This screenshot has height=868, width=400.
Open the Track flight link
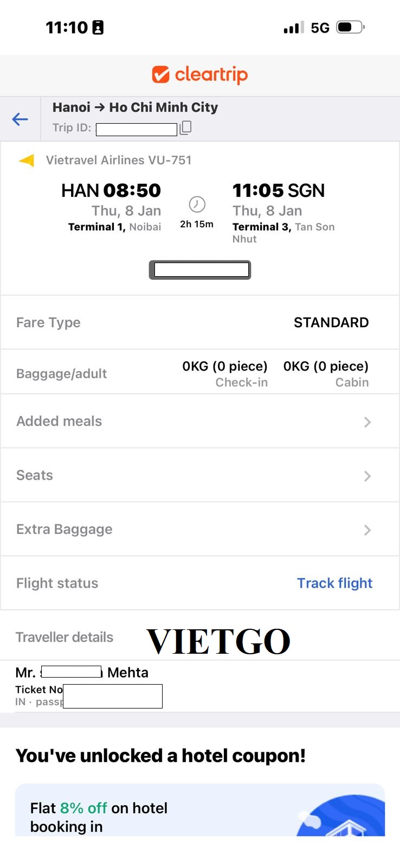pyautogui.click(x=334, y=583)
